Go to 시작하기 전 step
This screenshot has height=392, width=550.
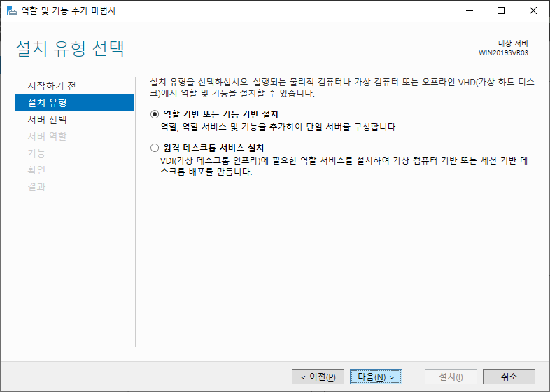tap(52, 85)
